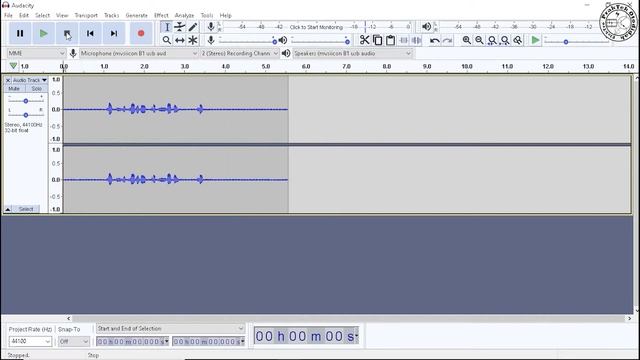
Task: Fit selection to window width
Action: click(x=492, y=40)
